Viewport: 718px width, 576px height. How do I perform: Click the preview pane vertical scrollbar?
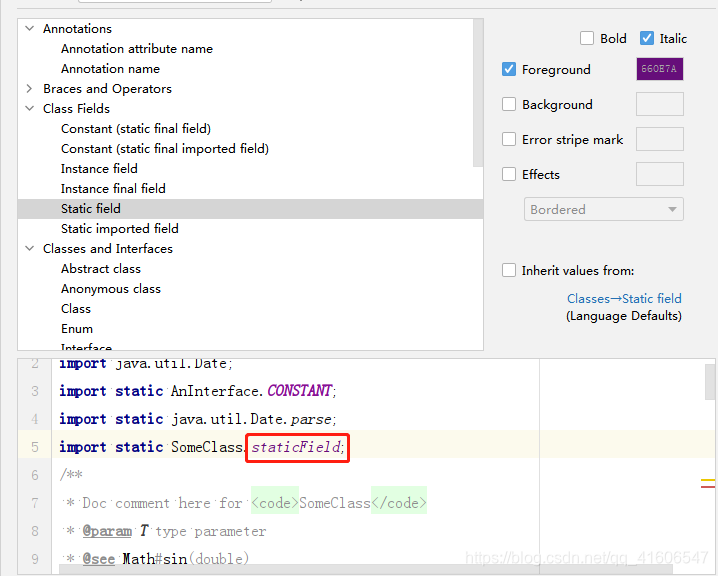[x=710, y=382]
